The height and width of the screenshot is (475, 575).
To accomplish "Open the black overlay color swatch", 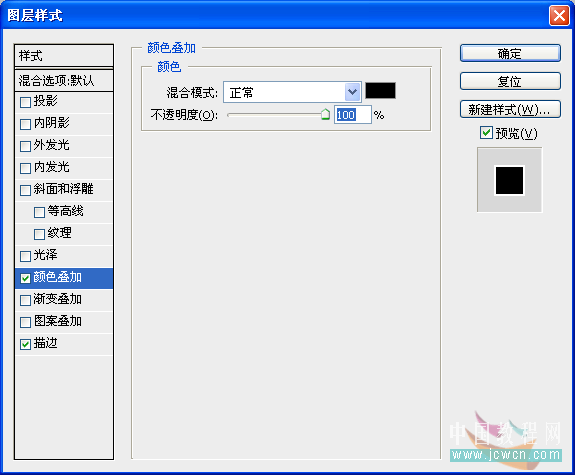I will click(x=380, y=91).
